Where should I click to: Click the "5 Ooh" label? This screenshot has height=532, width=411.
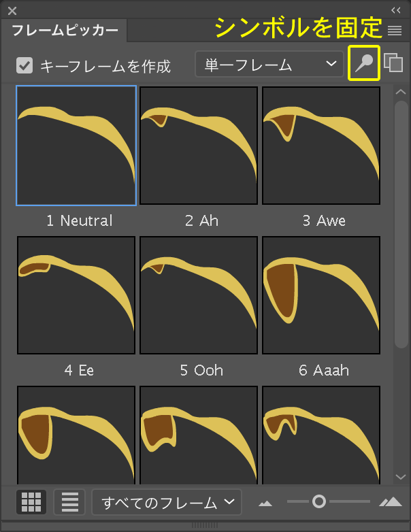pos(201,371)
